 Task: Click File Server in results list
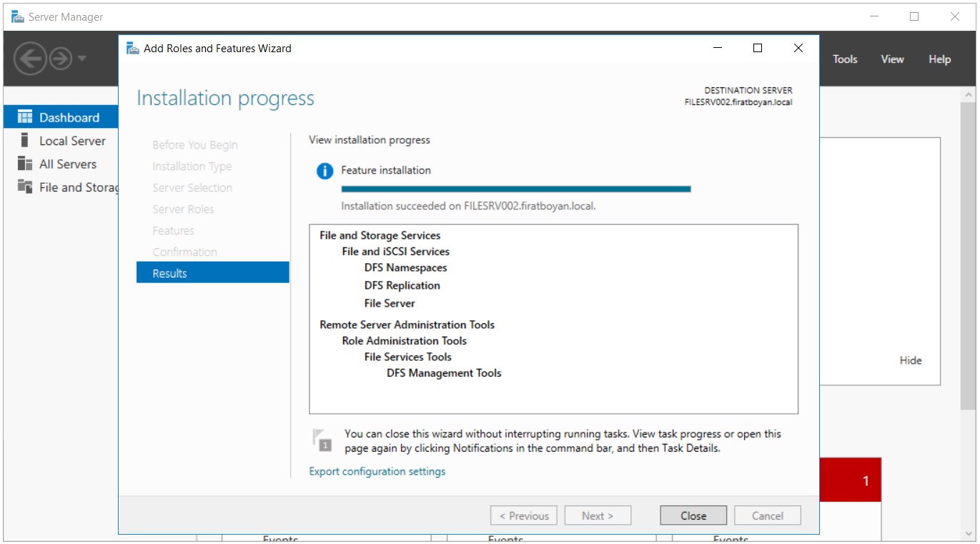click(x=390, y=303)
